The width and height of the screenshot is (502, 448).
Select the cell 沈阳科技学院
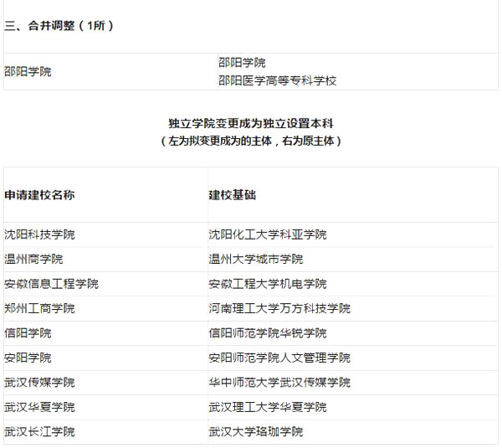(105, 234)
